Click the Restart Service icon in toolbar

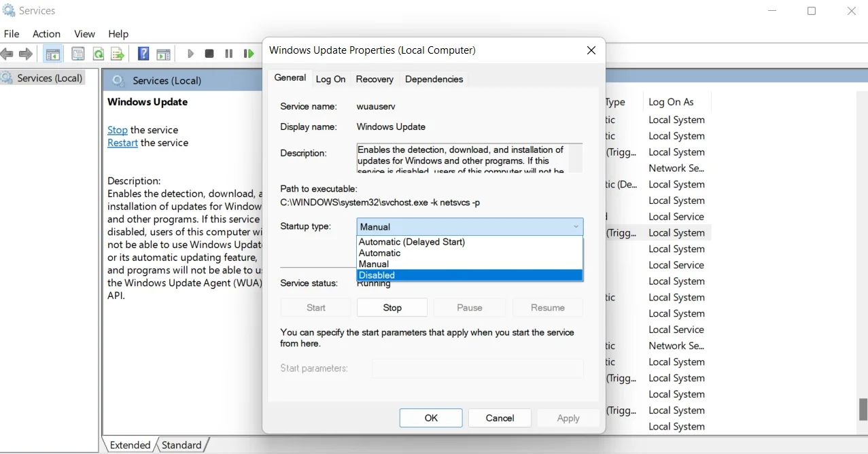click(249, 54)
